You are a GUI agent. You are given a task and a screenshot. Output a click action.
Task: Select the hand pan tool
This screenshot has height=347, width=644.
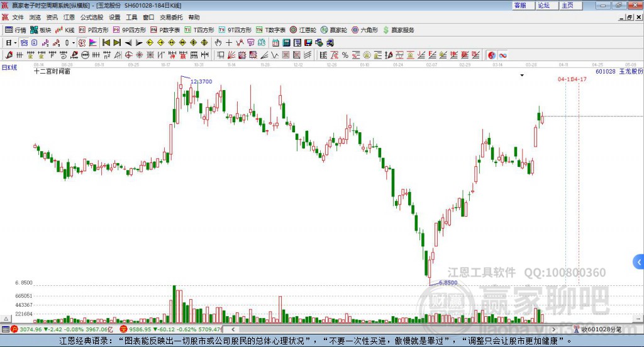(218, 43)
